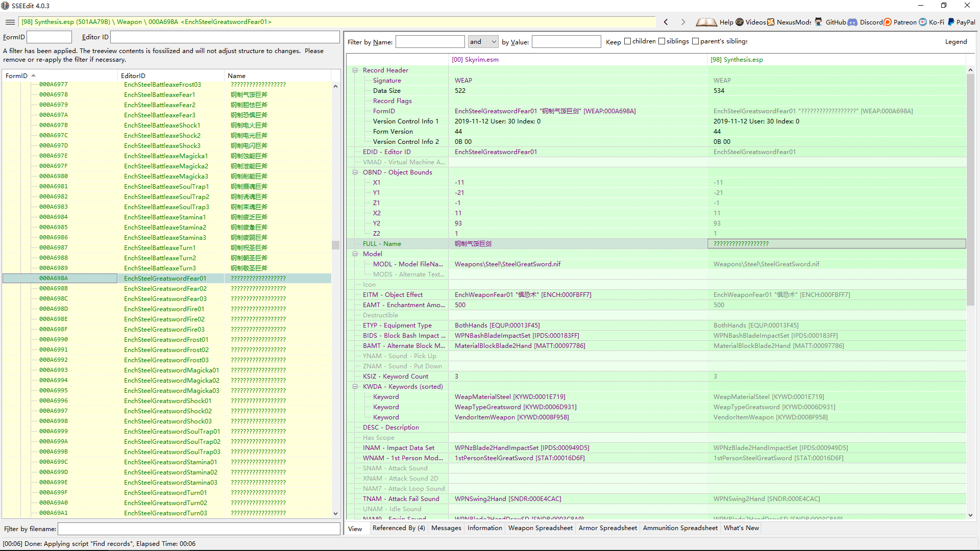Open the Ko-Fi donation page
980x551 pixels.
point(936,22)
